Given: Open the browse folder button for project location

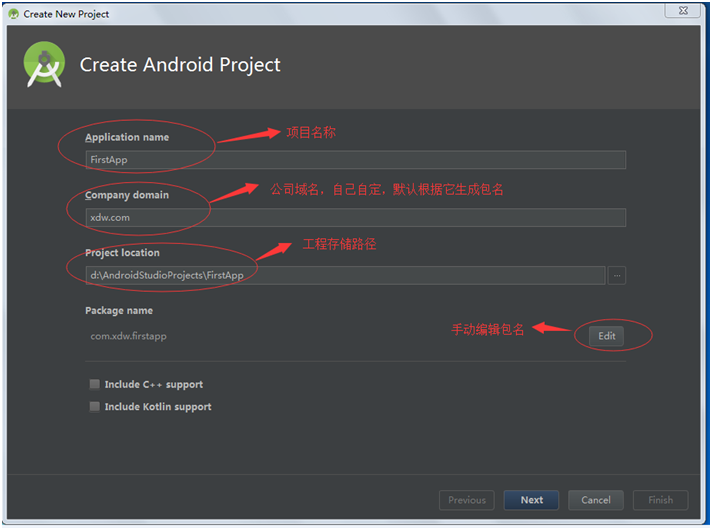Looking at the screenshot, I should (x=617, y=275).
